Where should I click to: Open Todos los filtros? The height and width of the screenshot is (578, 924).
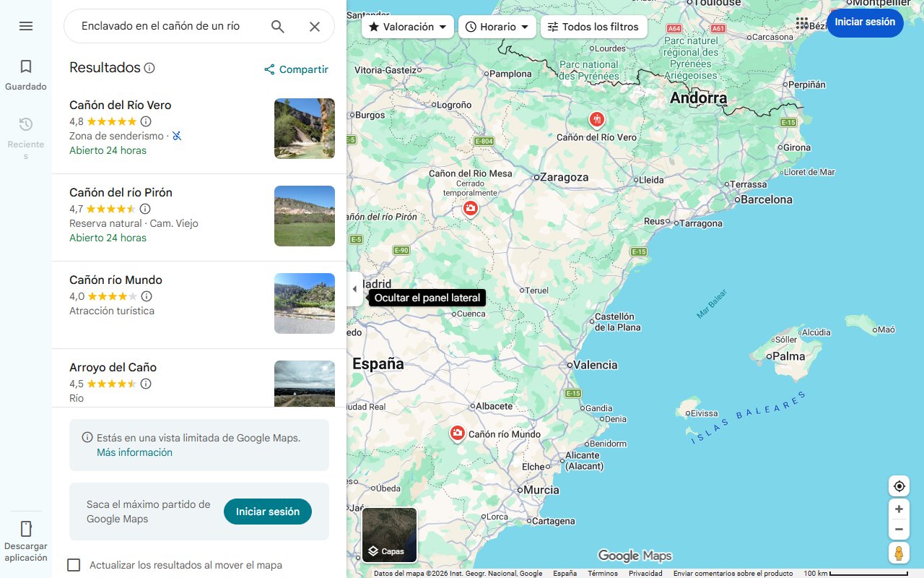(x=593, y=26)
